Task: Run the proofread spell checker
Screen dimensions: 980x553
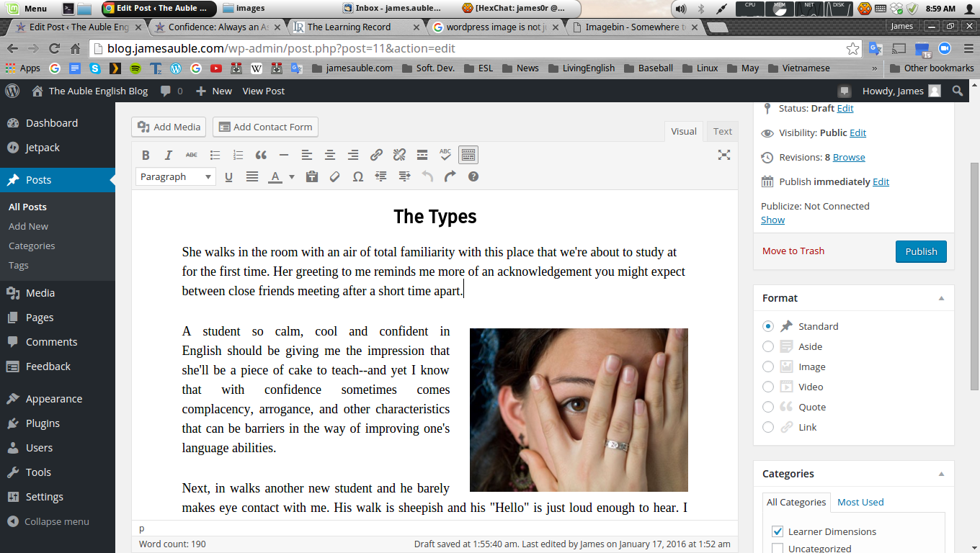Action: pyautogui.click(x=445, y=155)
